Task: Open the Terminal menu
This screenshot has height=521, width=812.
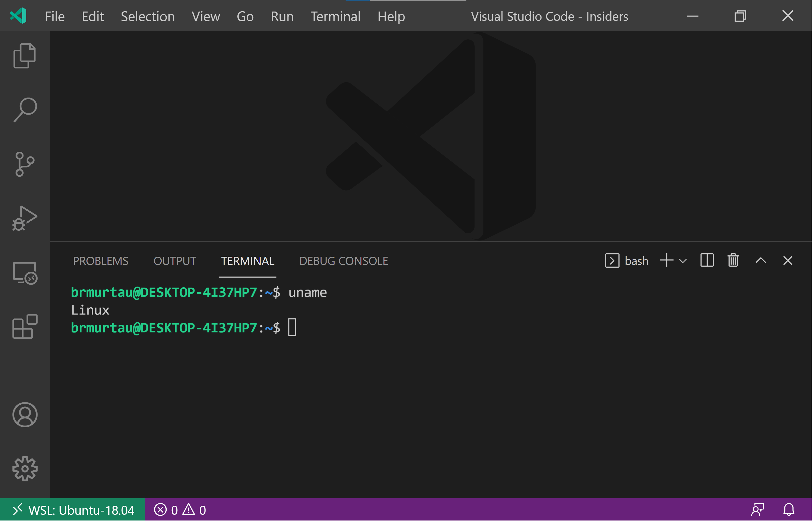Action: coord(335,16)
